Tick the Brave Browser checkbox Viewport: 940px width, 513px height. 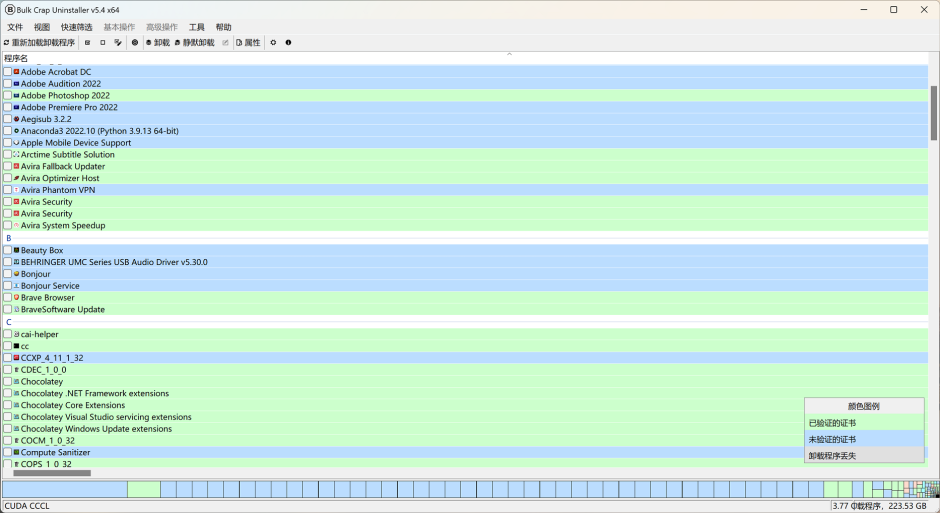[x=8, y=298]
